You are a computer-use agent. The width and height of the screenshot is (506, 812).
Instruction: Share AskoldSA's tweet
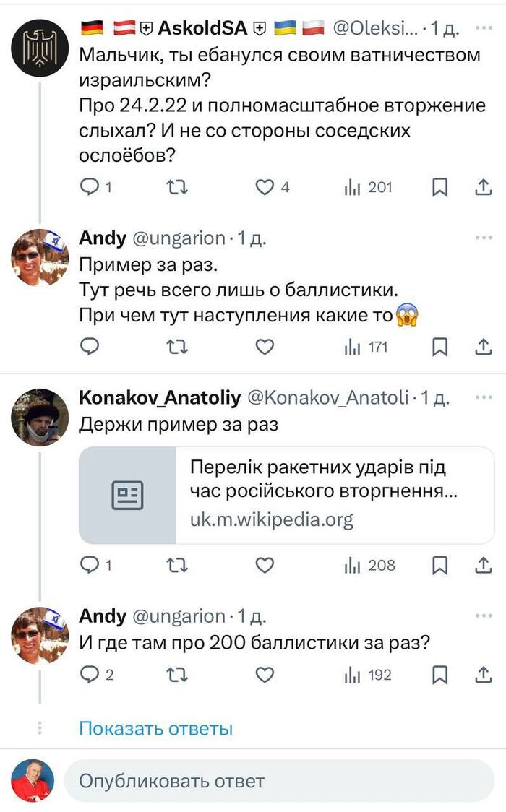pyautogui.click(x=482, y=187)
